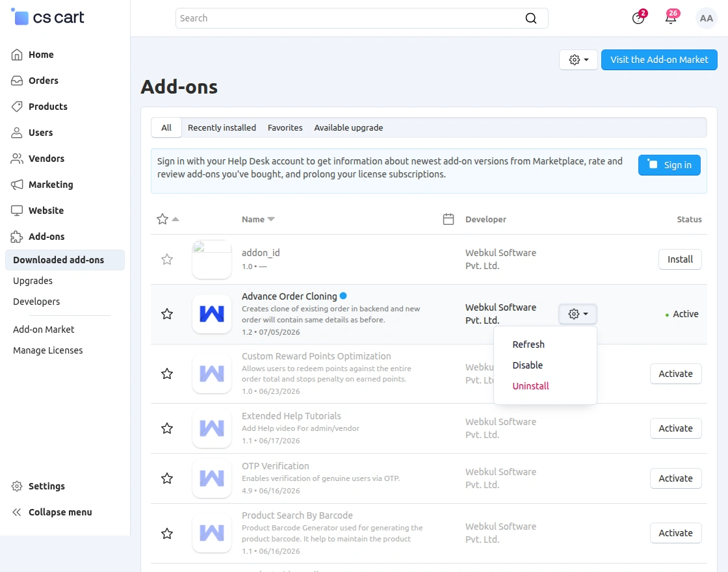Click the Active status of Advance Order Cloning
The height and width of the screenshot is (572, 728).
click(x=682, y=314)
